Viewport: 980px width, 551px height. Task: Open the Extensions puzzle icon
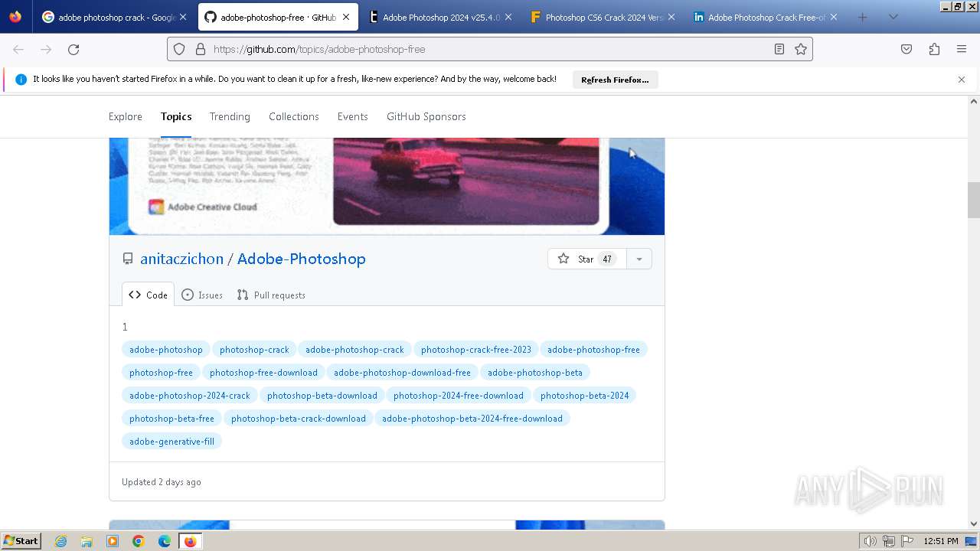(x=934, y=49)
